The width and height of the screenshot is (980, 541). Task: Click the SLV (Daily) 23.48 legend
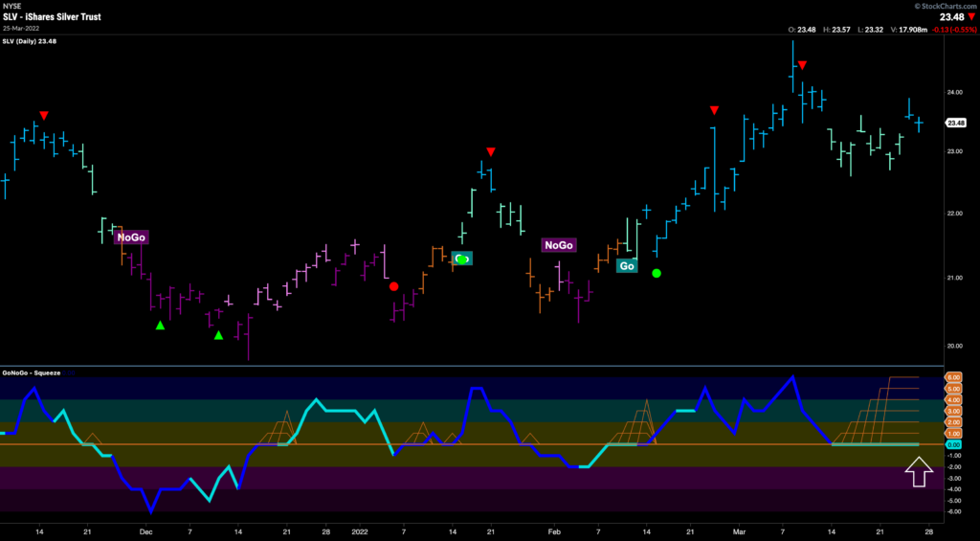click(29, 42)
